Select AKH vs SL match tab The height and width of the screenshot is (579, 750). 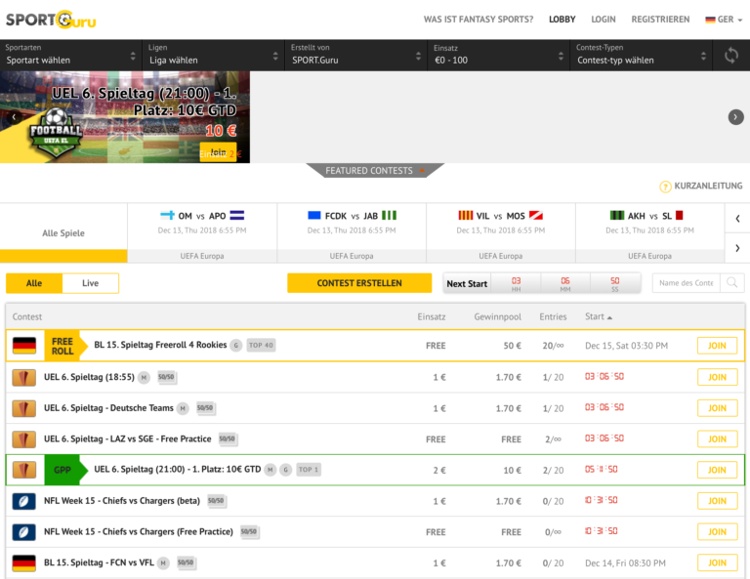pyautogui.click(x=650, y=233)
